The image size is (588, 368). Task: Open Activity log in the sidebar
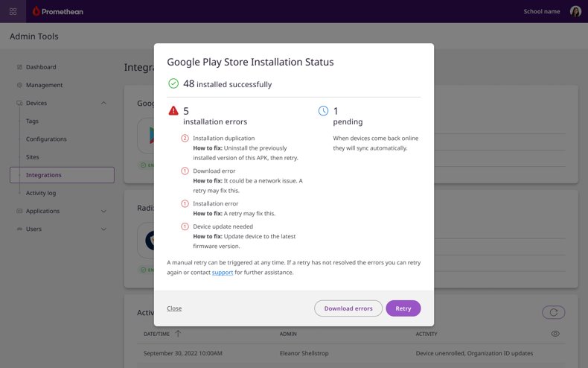click(x=41, y=193)
